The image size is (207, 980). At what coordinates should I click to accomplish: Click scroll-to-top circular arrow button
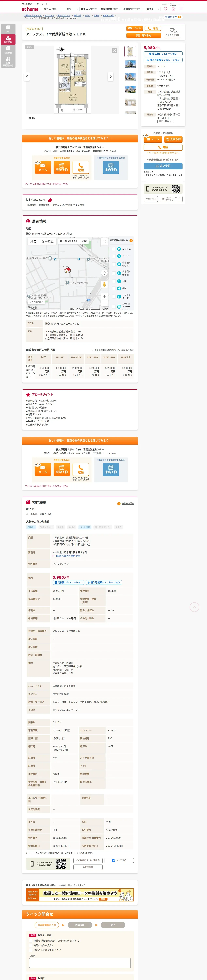click(x=194, y=607)
